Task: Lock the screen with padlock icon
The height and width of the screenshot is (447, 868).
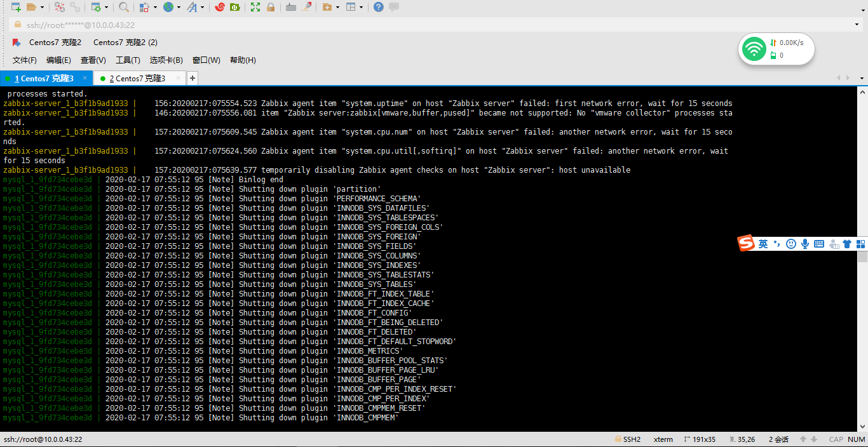Action: tap(271, 7)
